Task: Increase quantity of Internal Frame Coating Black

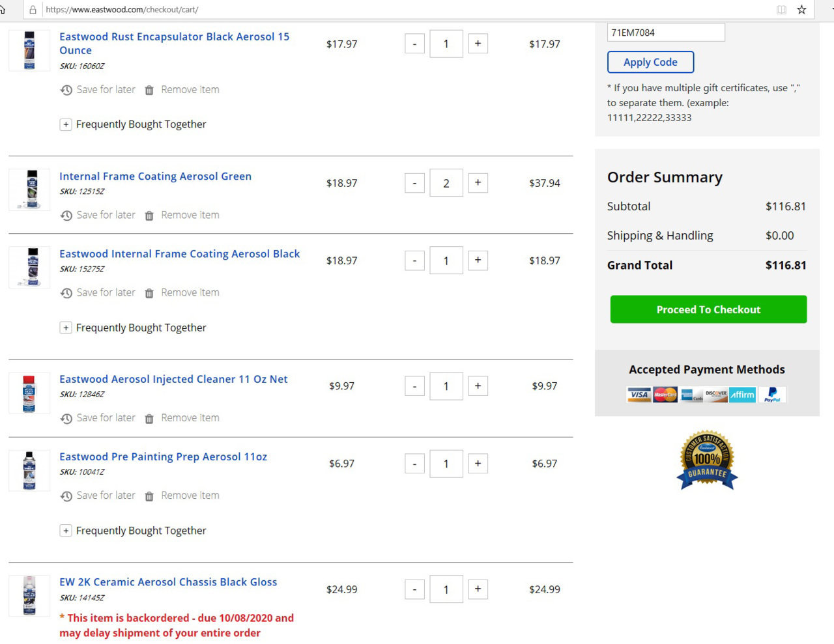Action: [478, 260]
